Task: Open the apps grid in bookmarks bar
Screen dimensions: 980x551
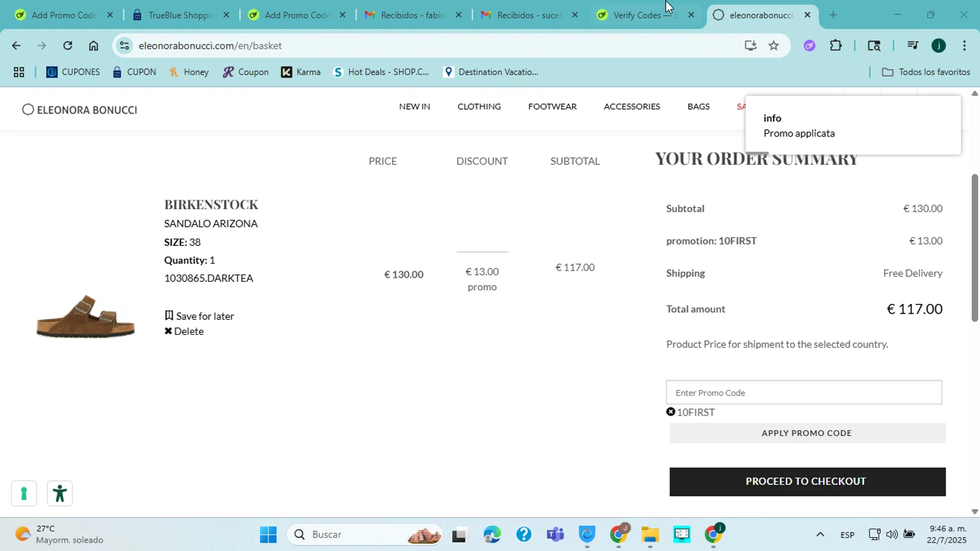Action: tap(19, 73)
